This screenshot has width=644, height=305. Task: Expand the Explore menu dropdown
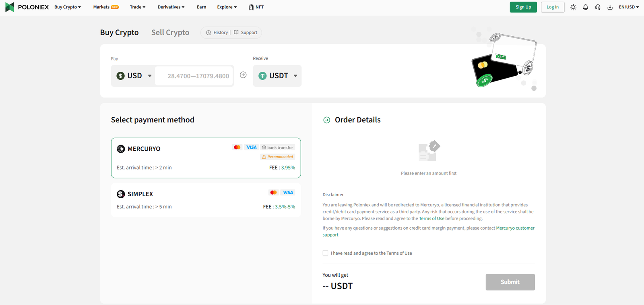[227, 7]
